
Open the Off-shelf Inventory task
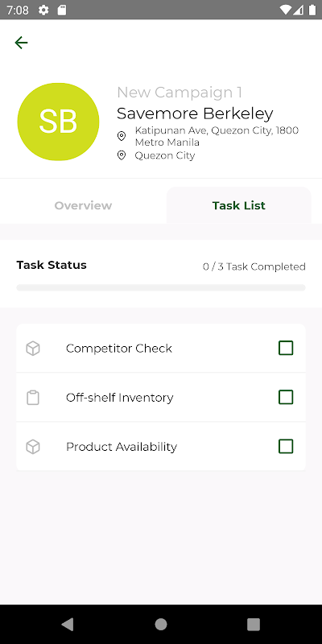161,397
